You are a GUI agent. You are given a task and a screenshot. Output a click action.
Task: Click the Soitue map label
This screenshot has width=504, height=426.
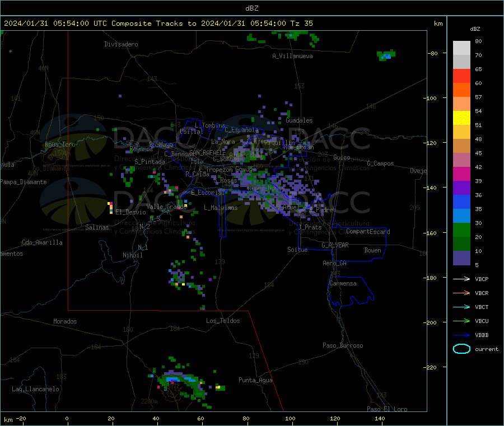coord(297,250)
